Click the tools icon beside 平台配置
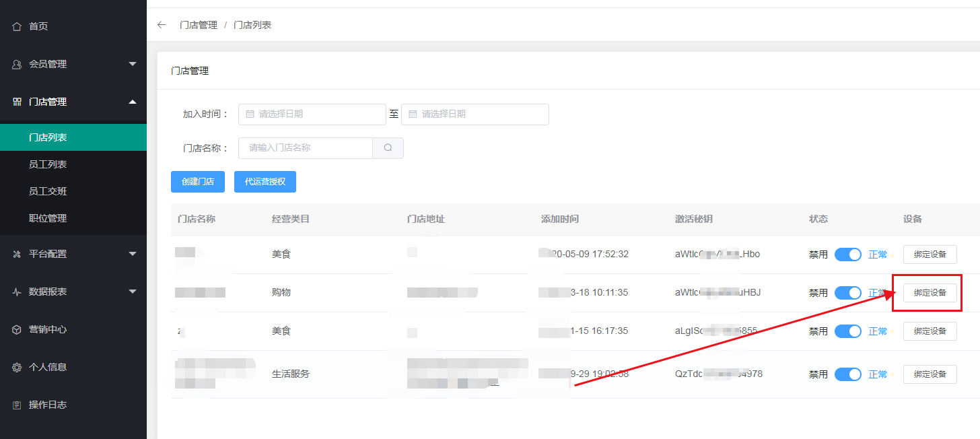This screenshot has width=980, height=439. 17,254
